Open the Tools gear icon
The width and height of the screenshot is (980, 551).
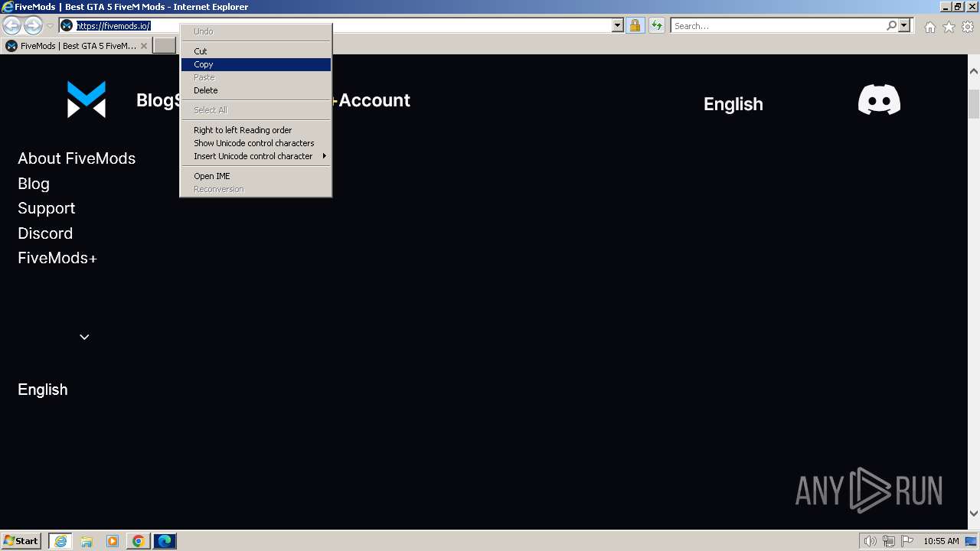968,27
